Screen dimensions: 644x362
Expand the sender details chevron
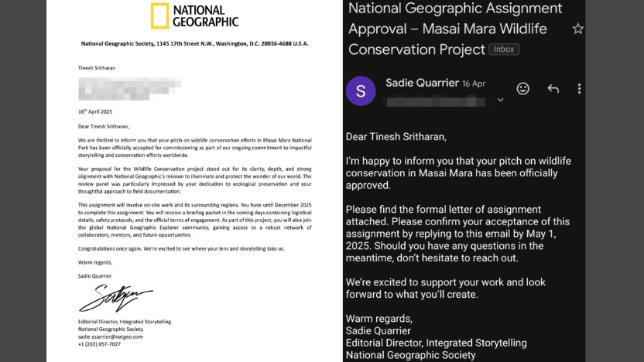(500, 101)
